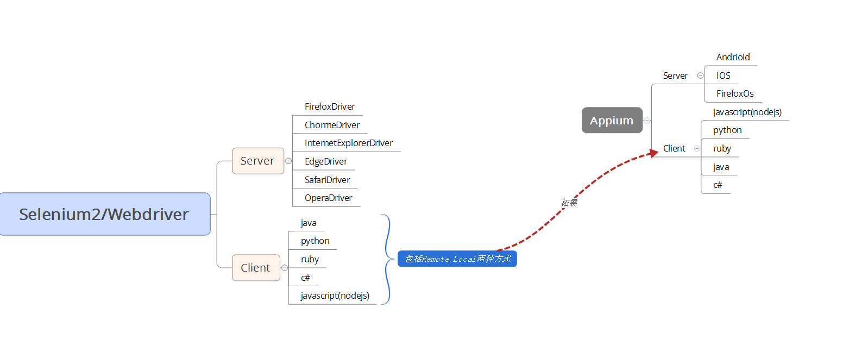Select c# under Appium Client
Screen dimensions: 868x340
pos(718,185)
